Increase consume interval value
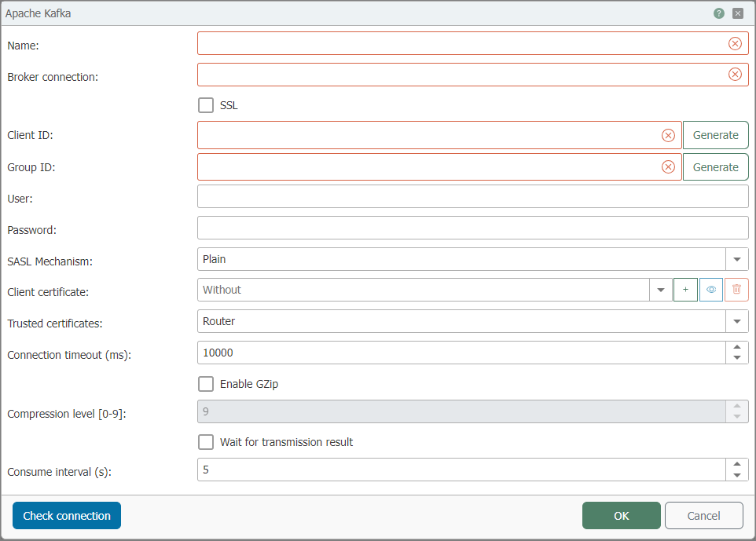 coord(736,464)
